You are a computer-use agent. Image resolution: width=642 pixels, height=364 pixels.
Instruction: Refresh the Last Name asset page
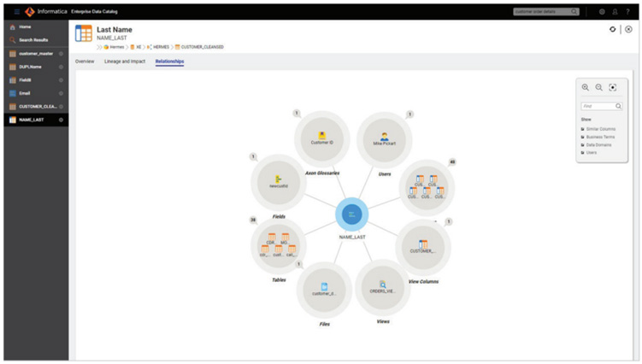coord(613,29)
